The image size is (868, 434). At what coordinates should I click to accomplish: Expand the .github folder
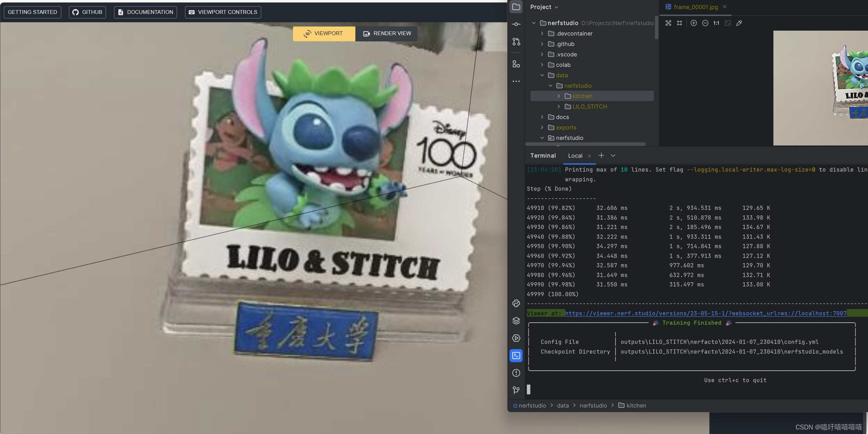(x=542, y=44)
